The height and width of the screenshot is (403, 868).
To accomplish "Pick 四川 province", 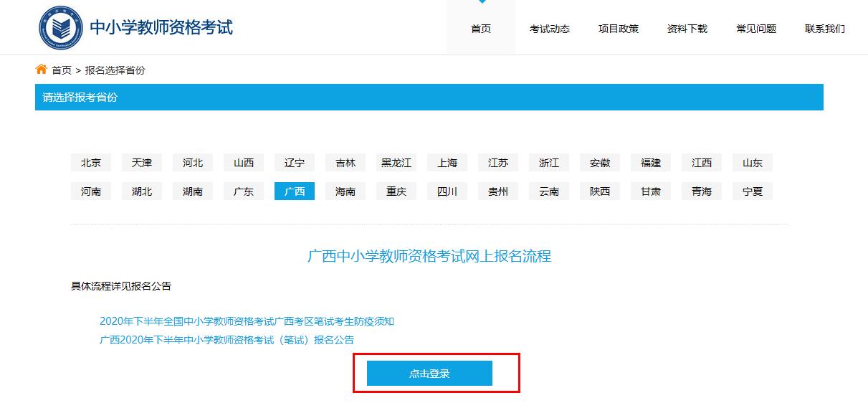I will tap(447, 191).
